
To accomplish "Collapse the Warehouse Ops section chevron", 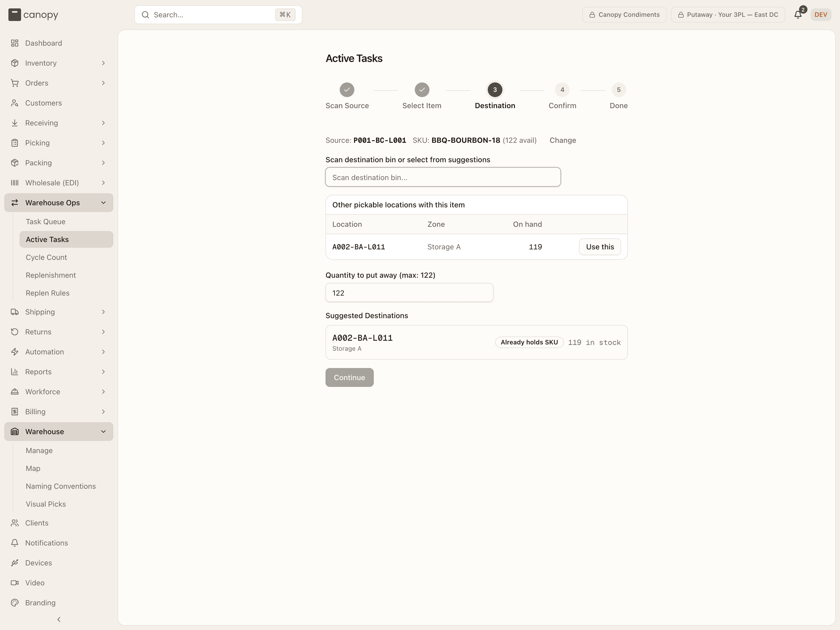I will coord(103,203).
